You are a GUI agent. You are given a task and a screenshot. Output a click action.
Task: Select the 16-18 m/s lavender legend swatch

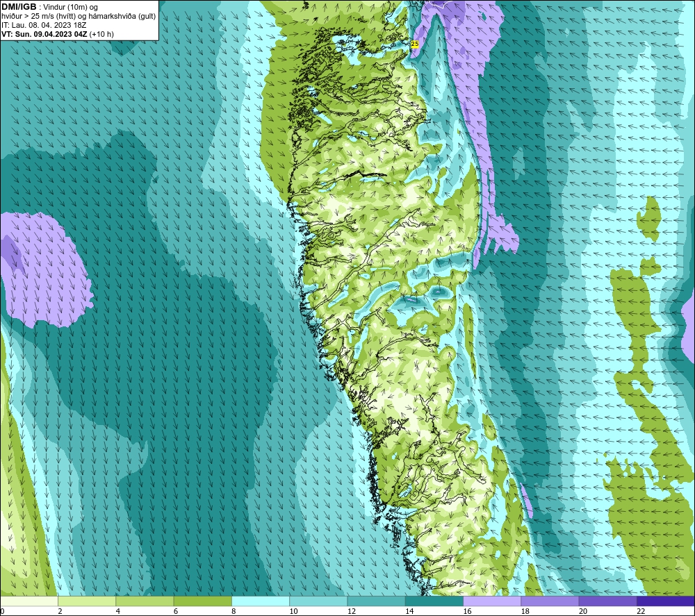(x=492, y=601)
